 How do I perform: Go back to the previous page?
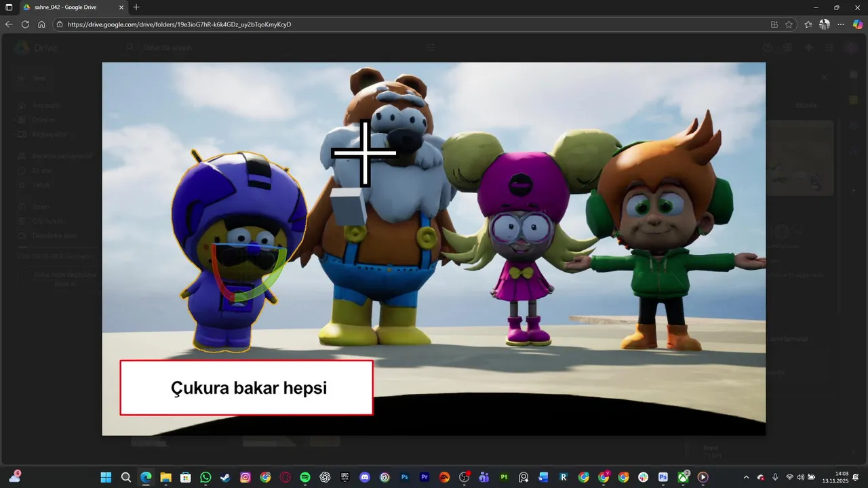(x=9, y=24)
